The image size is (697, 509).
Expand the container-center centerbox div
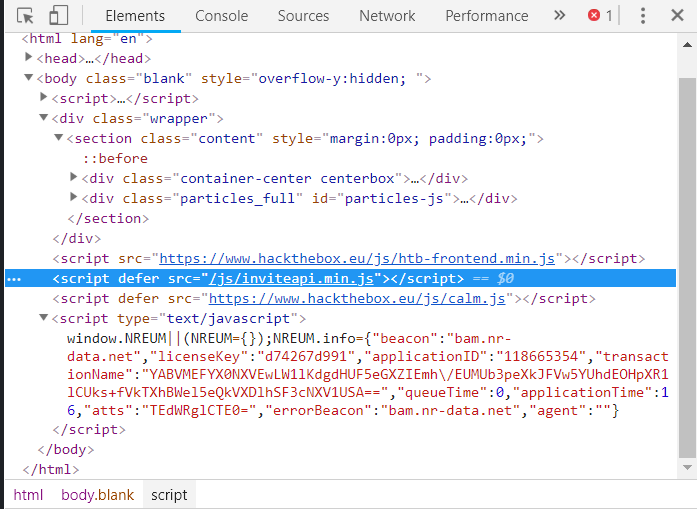click(x=74, y=177)
